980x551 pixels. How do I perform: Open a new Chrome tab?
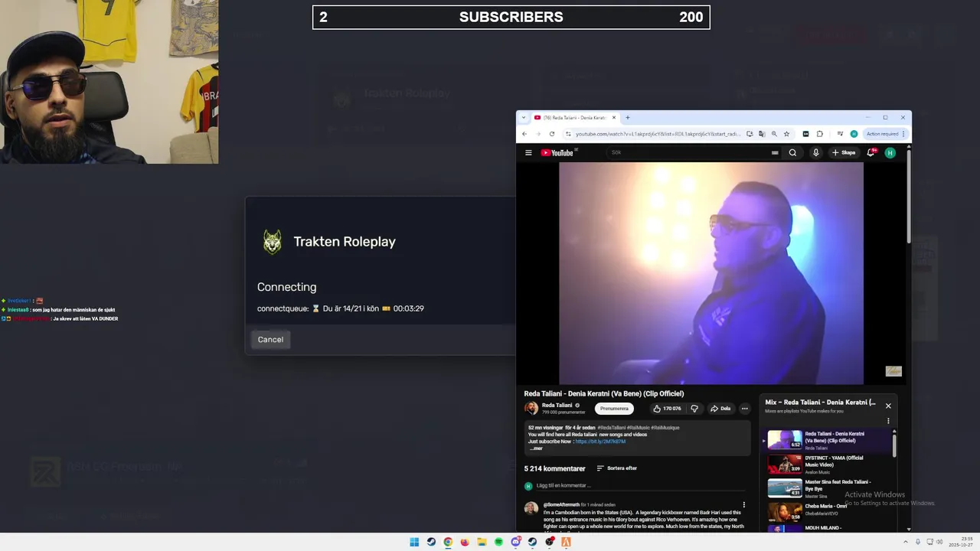tap(628, 118)
